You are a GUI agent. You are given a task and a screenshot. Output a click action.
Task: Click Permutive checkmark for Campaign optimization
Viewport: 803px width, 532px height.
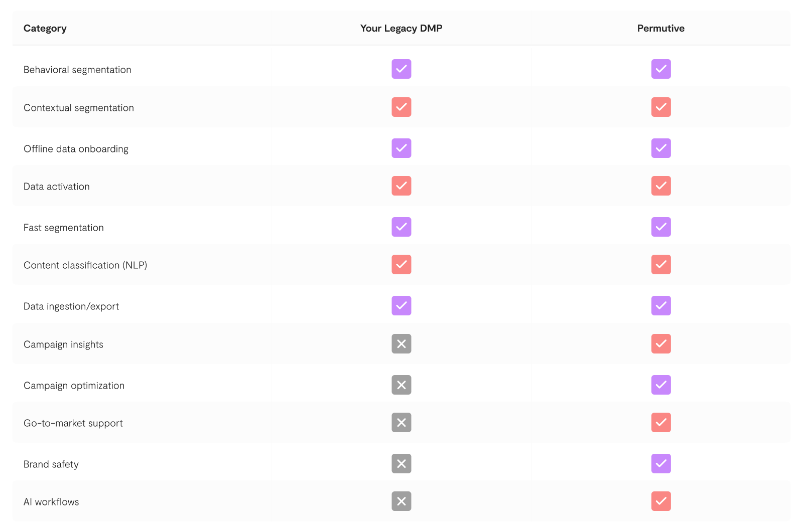661,385
